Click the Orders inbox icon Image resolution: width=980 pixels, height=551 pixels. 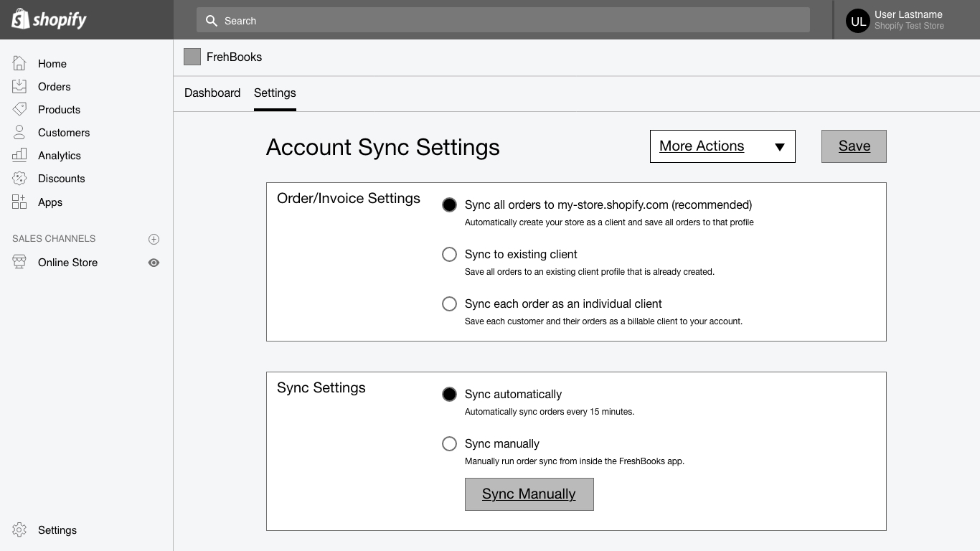tap(19, 86)
